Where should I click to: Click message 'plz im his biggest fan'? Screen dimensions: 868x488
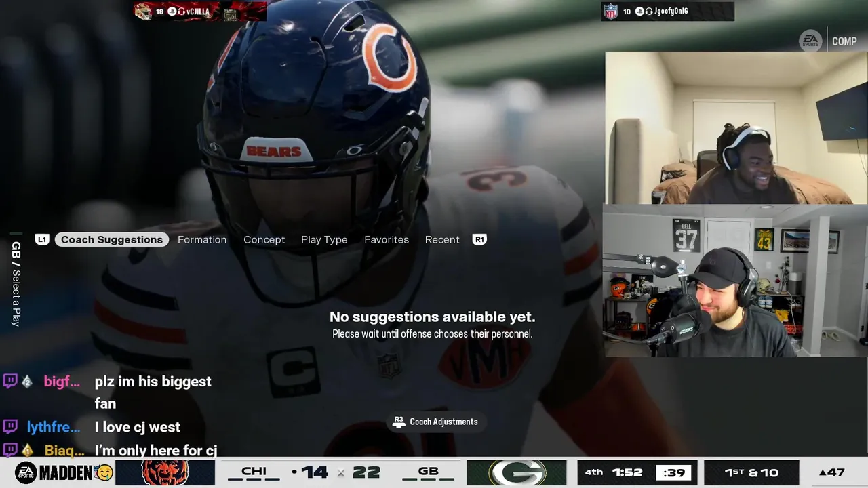click(153, 392)
